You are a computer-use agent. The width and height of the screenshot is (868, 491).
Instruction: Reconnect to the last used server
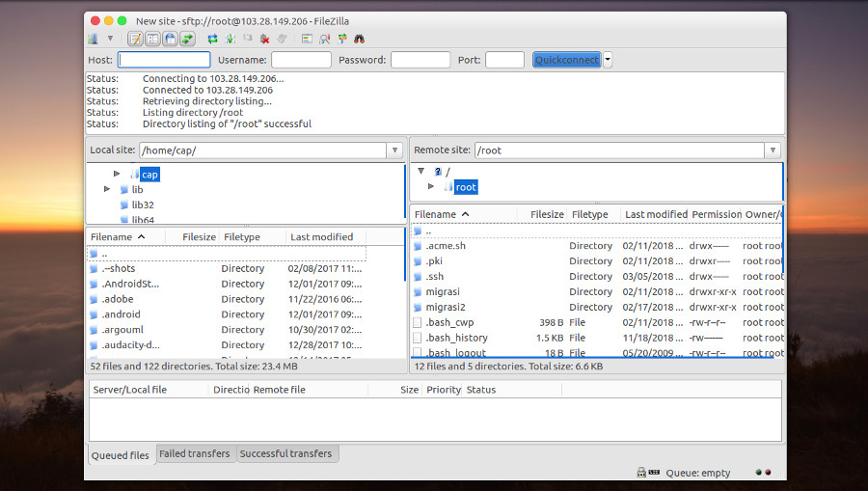point(282,39)
